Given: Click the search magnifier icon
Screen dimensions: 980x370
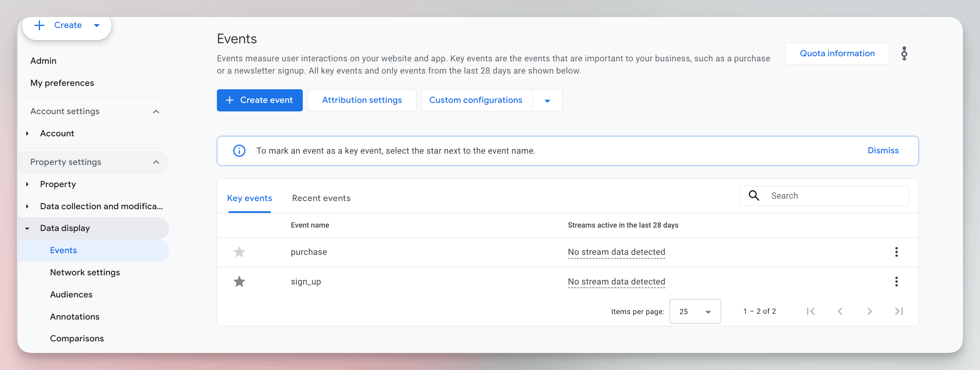Looking at the screenshot, I should (x=754, y=196).
